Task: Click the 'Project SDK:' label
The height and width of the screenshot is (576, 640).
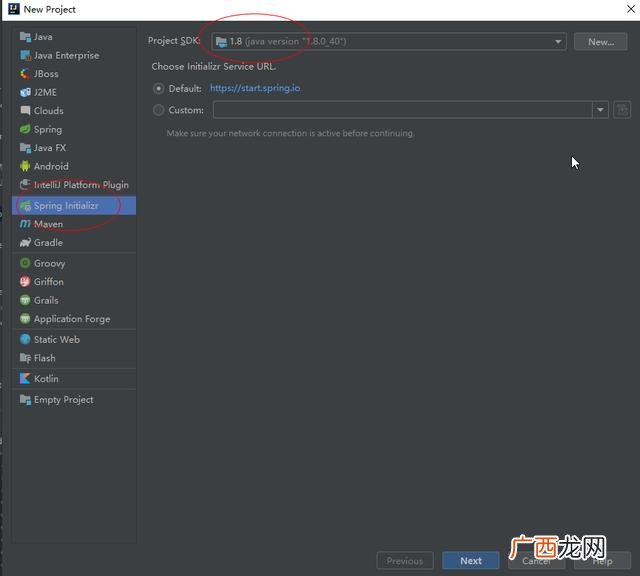Action: pyautogui.click(x=174, y=41)
